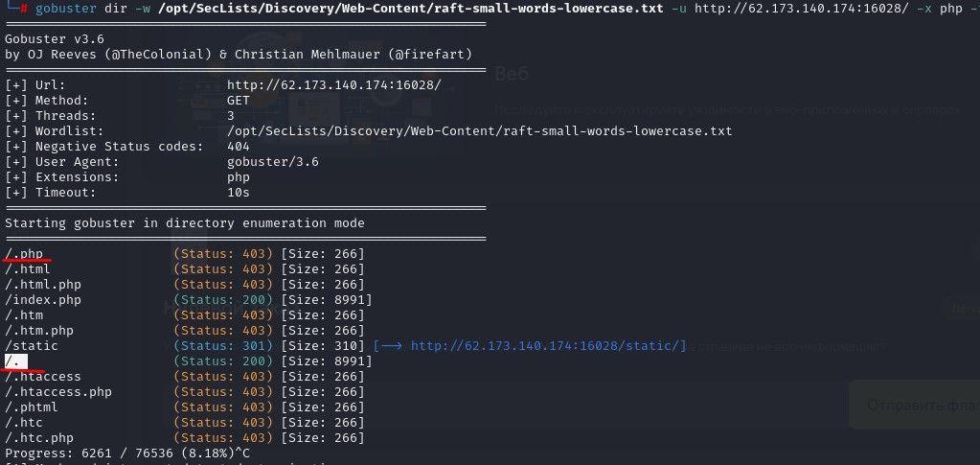Click the faint "Веб" heading

point(512,74)
